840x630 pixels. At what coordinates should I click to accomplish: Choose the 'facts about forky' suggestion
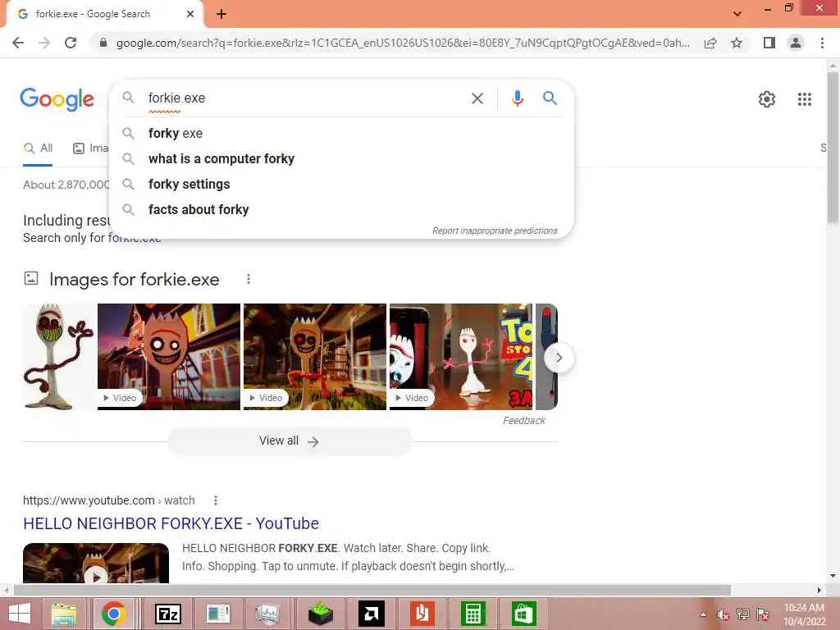click(342, 210)
